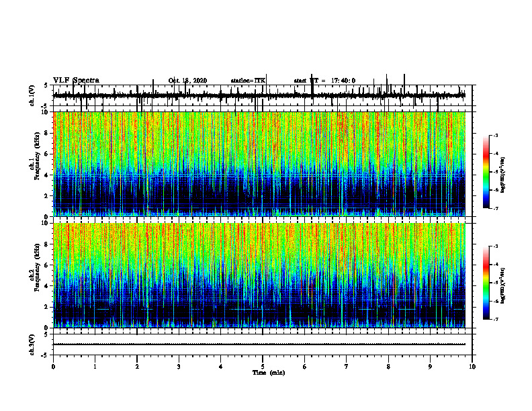This screenshot has width=532, height=411.
Task: Click the "4" frequency tick of ch.1 spectrogram
Action: pyautogui.click(x=47, y=175)
